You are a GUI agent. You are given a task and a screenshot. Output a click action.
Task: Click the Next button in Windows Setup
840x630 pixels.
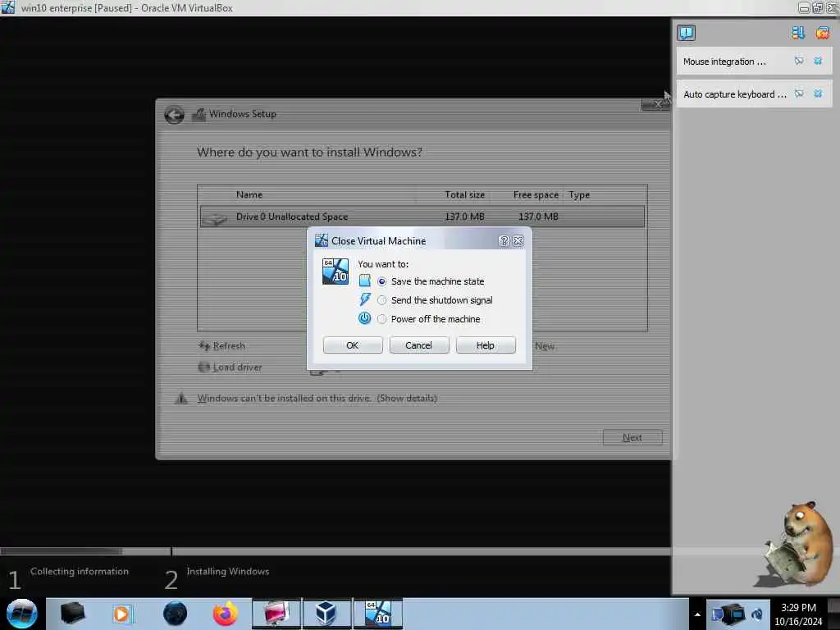pos(632,438)
